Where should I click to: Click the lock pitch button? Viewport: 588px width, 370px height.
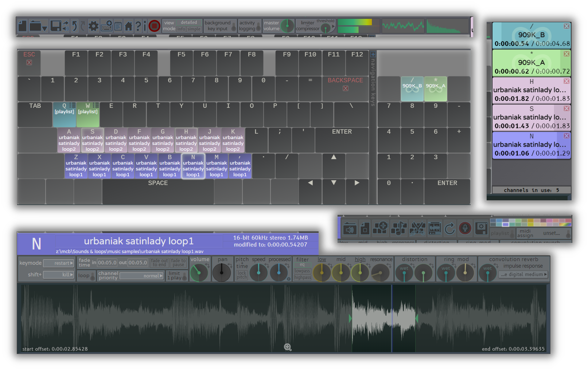242,275
